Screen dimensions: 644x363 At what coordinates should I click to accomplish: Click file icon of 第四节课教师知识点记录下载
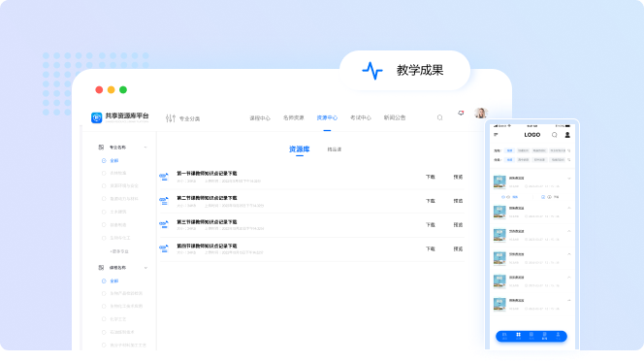click(164, 248)
